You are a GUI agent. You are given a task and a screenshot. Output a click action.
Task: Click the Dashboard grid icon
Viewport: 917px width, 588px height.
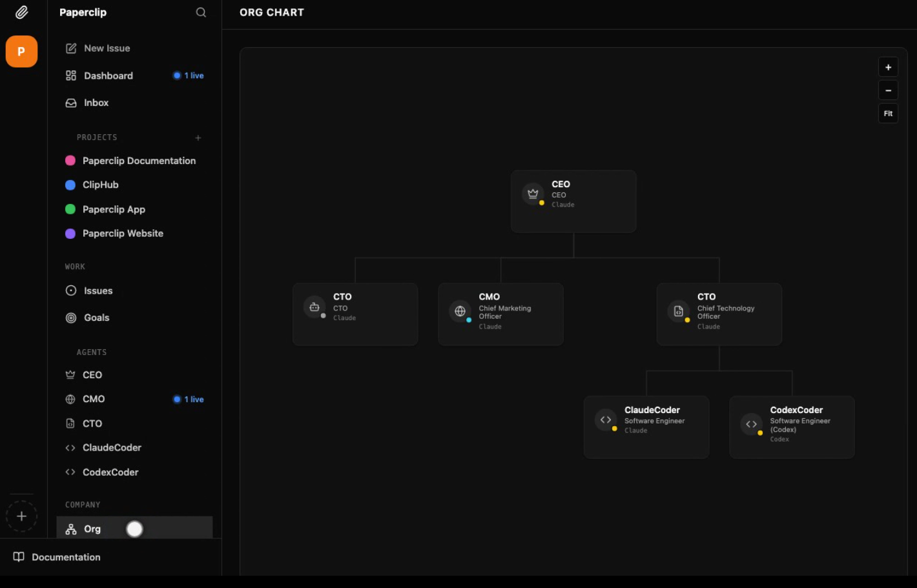(71, 76)
